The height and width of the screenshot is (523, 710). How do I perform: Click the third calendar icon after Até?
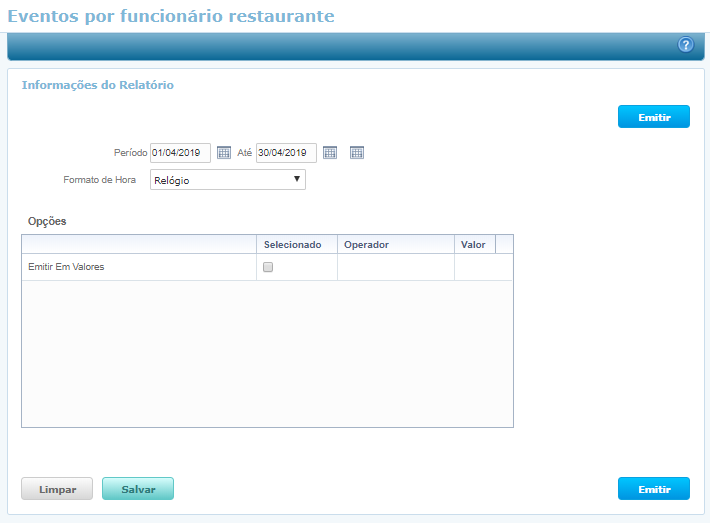(x=357, y=153)
